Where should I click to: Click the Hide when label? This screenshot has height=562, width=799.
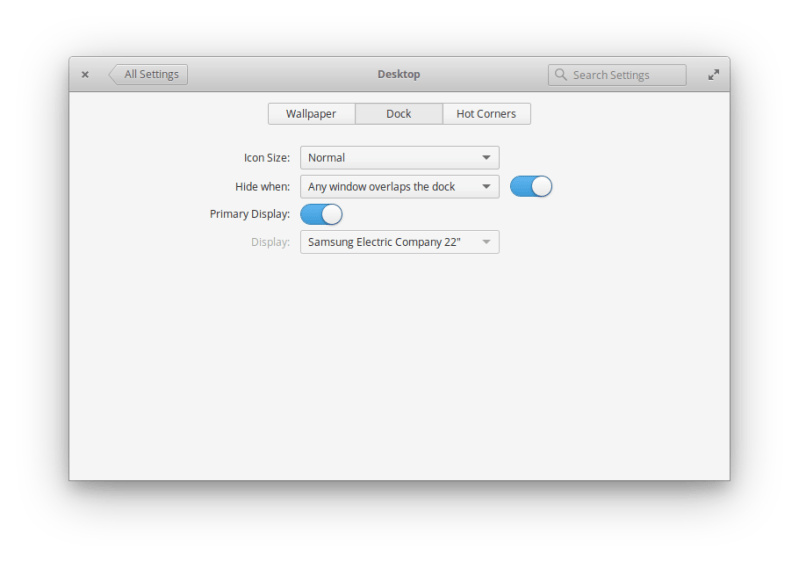(262, 187)
